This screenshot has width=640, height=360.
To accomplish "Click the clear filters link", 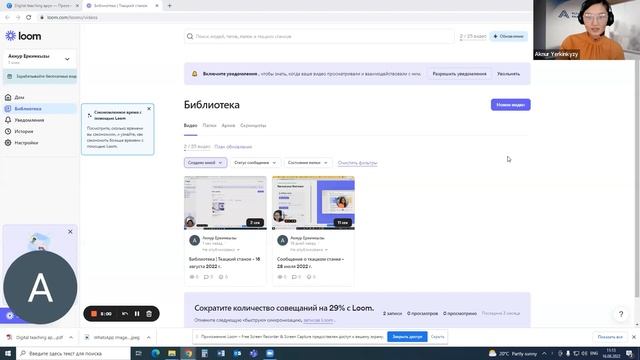I will click(x=358, y=163).
